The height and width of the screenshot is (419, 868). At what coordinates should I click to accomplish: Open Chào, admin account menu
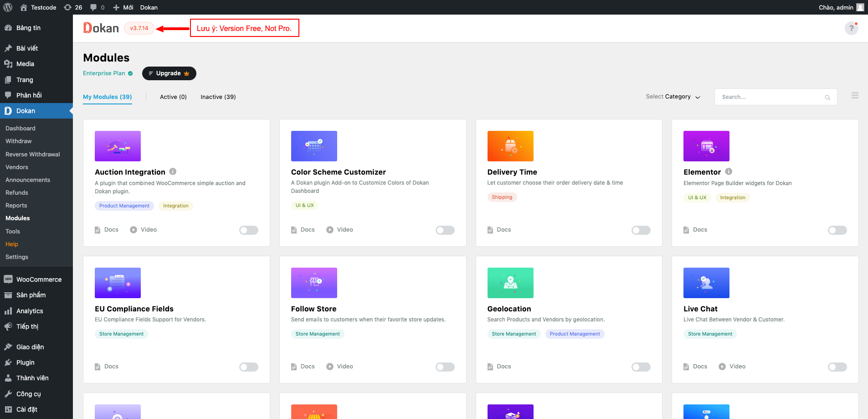pyautogui.click(x=841, y=7)
